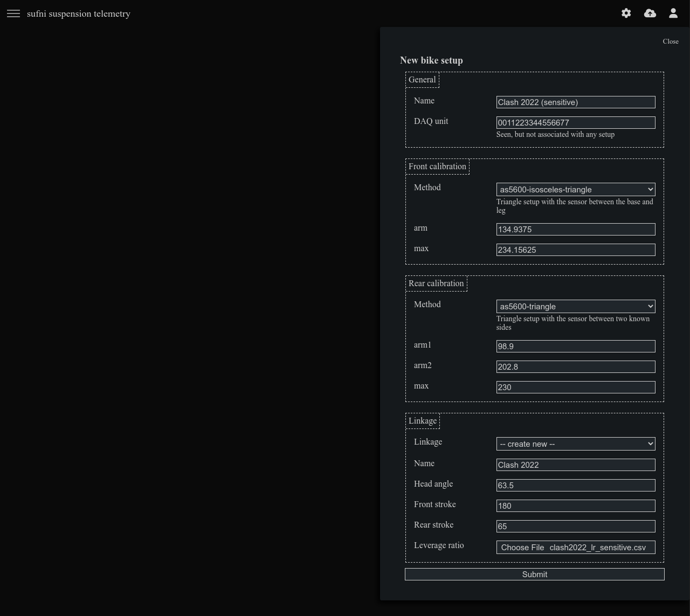Viewport: 690px width, 616px height.
Task: Submit the new bike setup form
Action: (535, 575)
